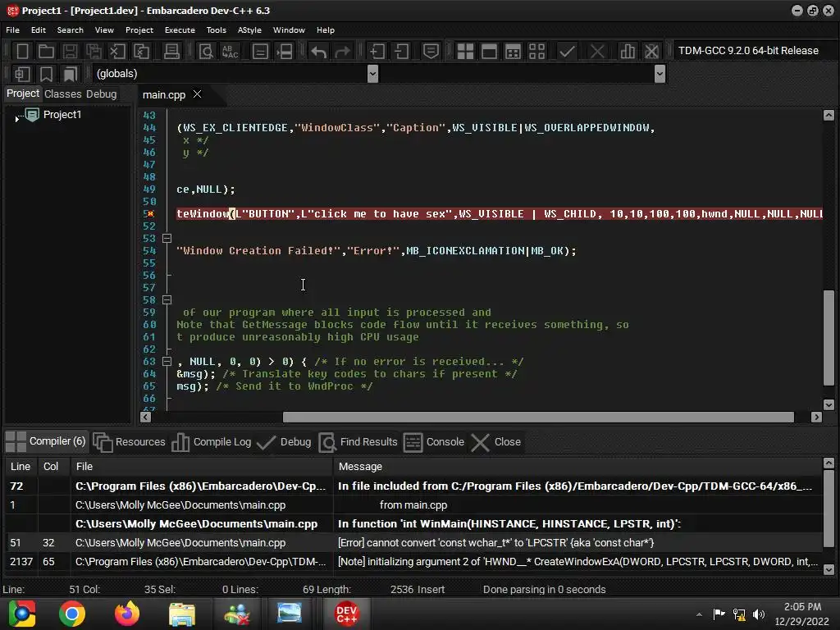The height and width of the screenshot is (630, 840).
Task: Click the Toggle Comment toolbar icon
Action: [x=431, y=52]
